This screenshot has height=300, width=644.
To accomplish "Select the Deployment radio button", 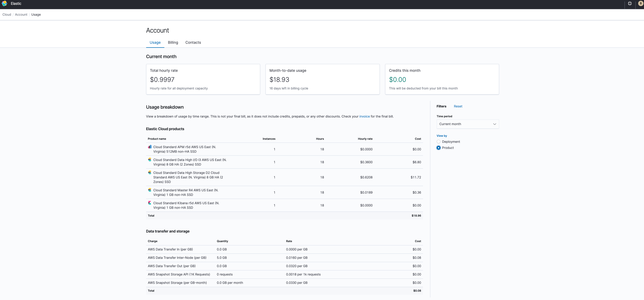I will pos(439,141).
